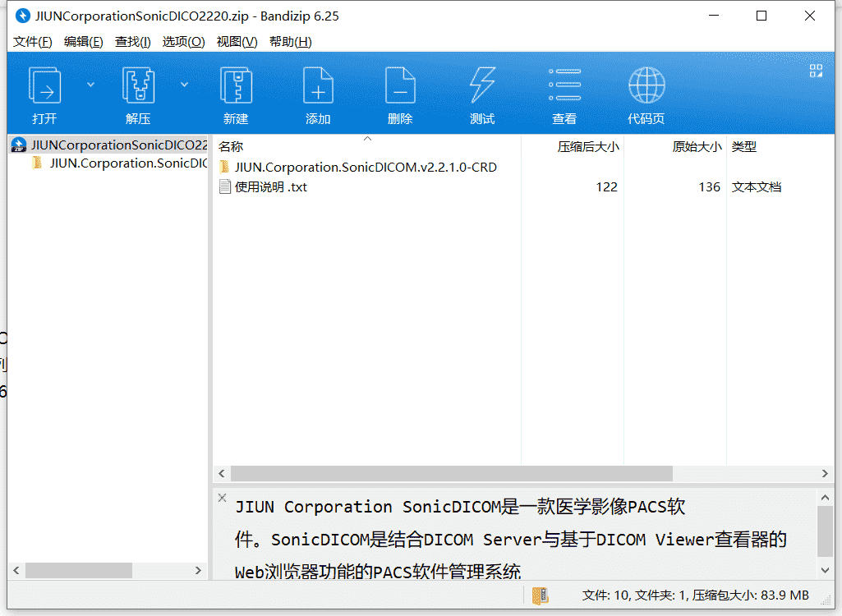Click the folder icon of tree's JIUN.Corporation.SonicDIC
This screenshot has height=616, width=842.
37,163
